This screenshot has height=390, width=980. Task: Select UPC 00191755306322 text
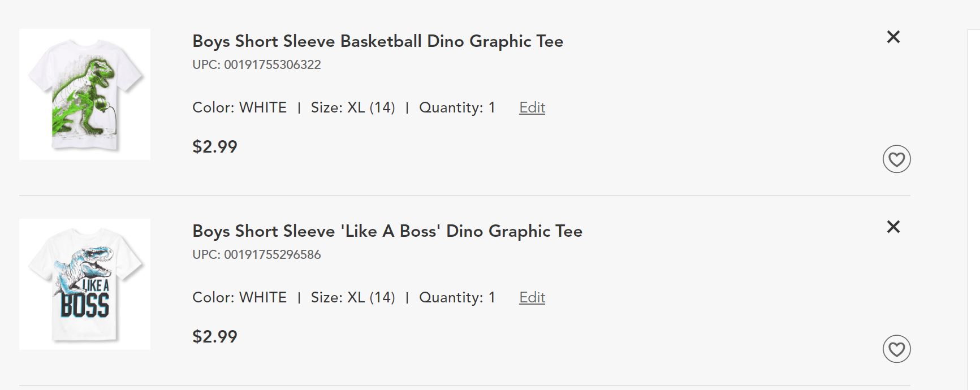point(256,64)
